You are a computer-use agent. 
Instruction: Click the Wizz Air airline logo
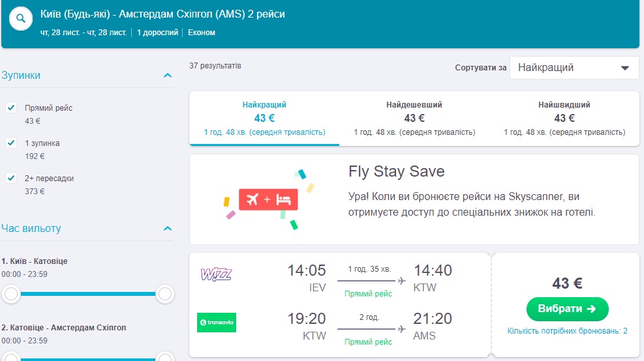216,274
